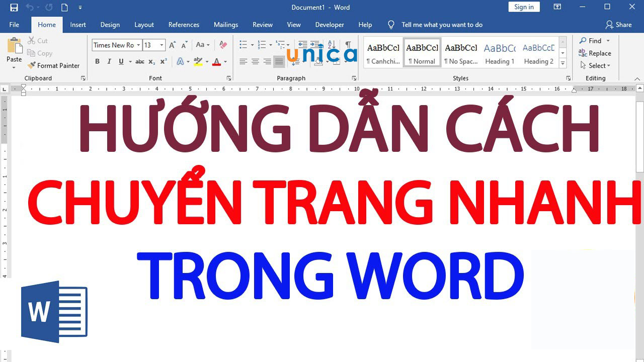The image size is (644, 362).
Task: Apply the Numbering list icon
Action: click(x=261, y=45)
